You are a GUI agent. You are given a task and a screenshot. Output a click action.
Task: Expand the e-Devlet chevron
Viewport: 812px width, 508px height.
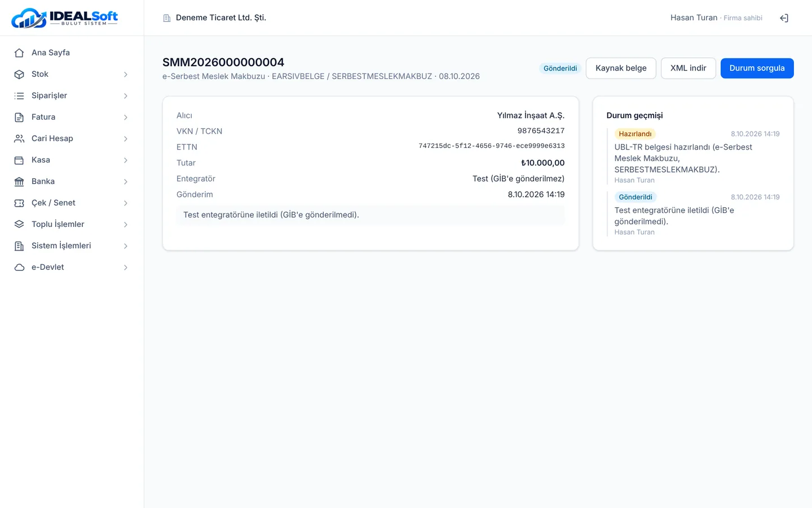[x=126, y=267]
